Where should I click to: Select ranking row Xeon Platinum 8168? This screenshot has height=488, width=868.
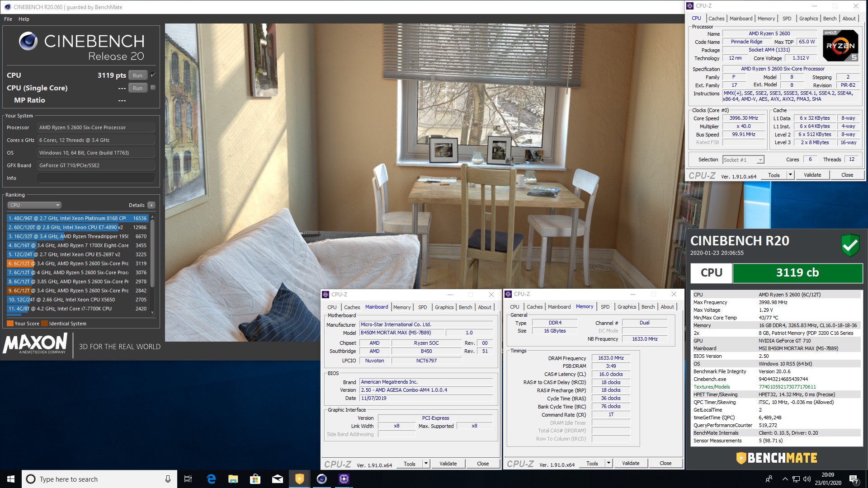pos(78,218)
